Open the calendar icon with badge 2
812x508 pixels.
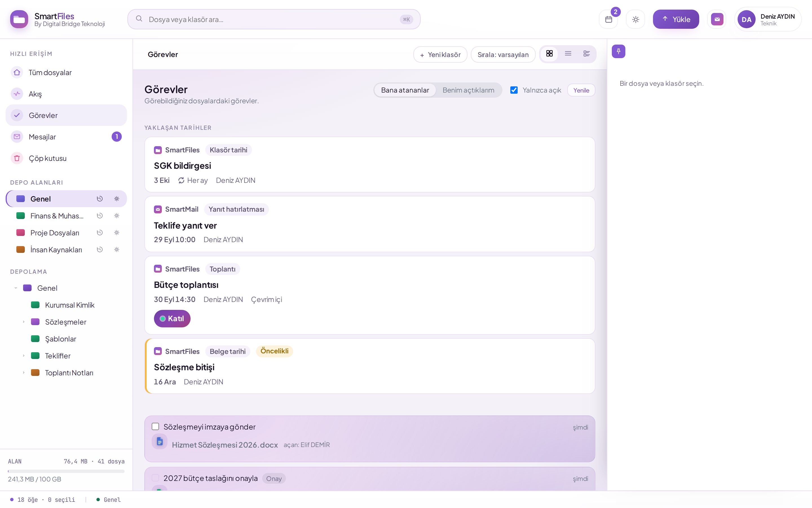pyautogui.click(x=608, y=19)
